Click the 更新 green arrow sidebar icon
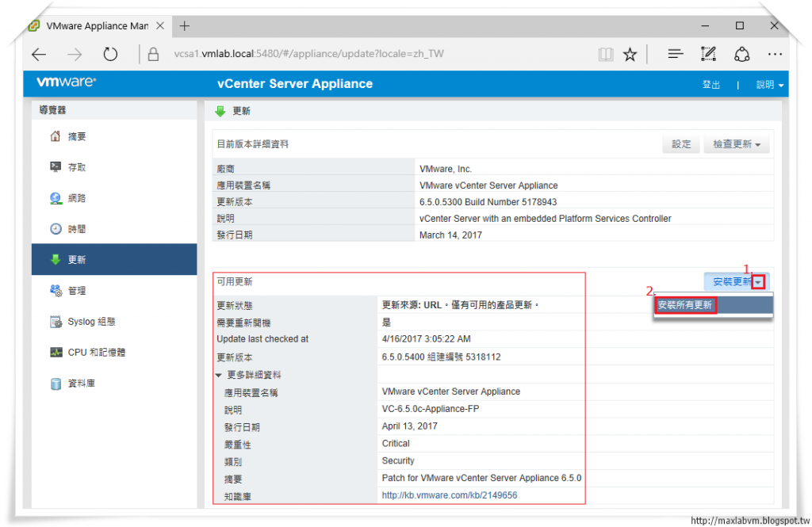 (56, 259)
